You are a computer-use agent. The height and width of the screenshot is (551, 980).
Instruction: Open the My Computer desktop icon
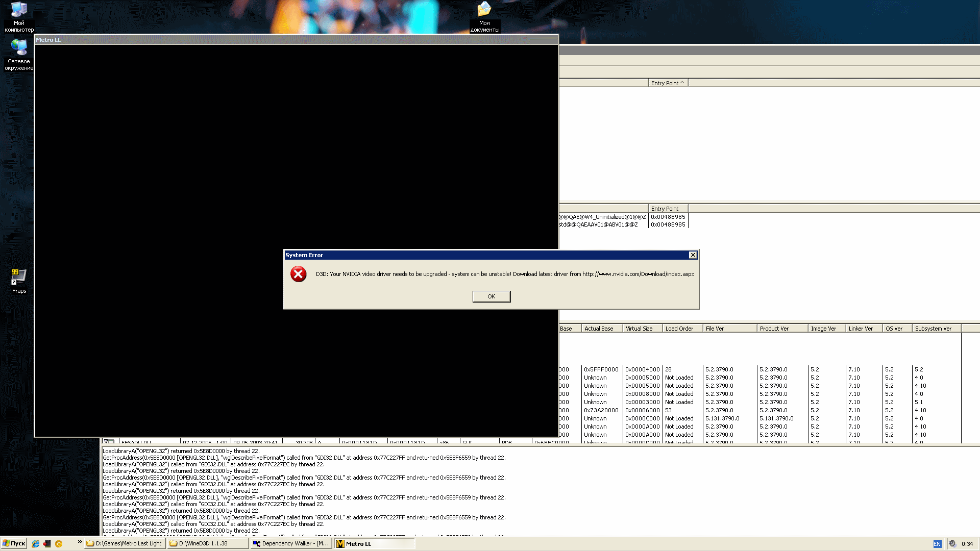tap(19, 17)
